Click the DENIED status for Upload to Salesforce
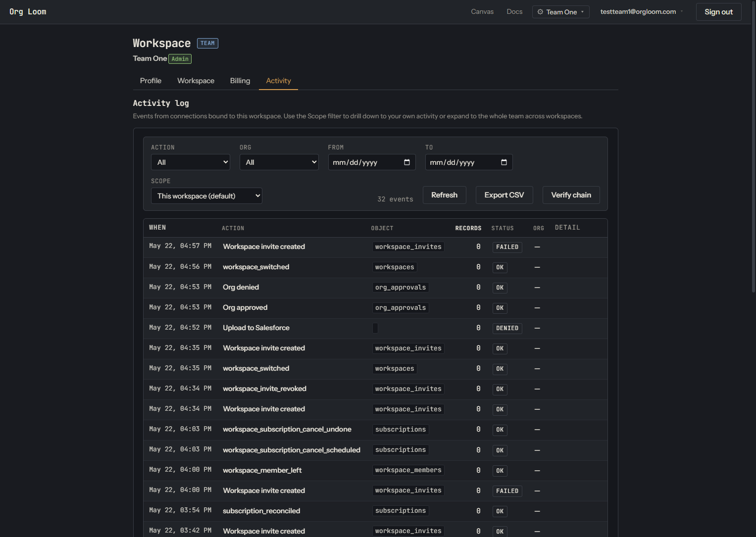Viewport: 756px width, 537px height. [507, 328]
